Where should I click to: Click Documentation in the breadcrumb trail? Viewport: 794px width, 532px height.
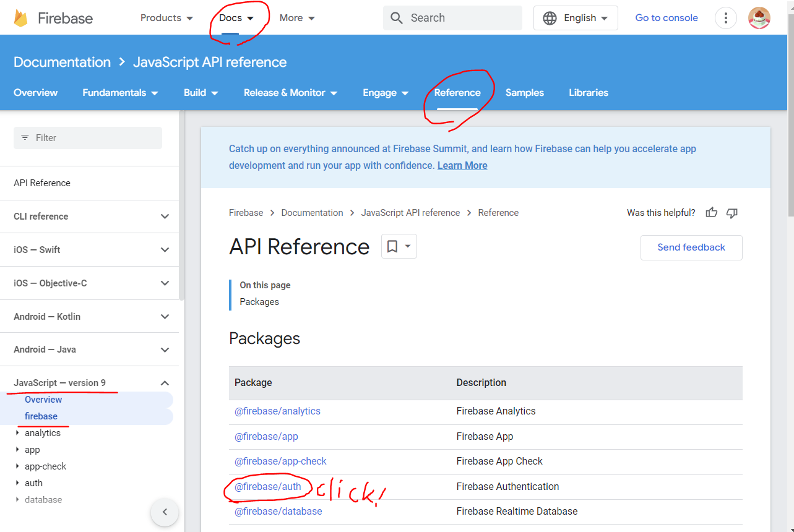point(312,213)
